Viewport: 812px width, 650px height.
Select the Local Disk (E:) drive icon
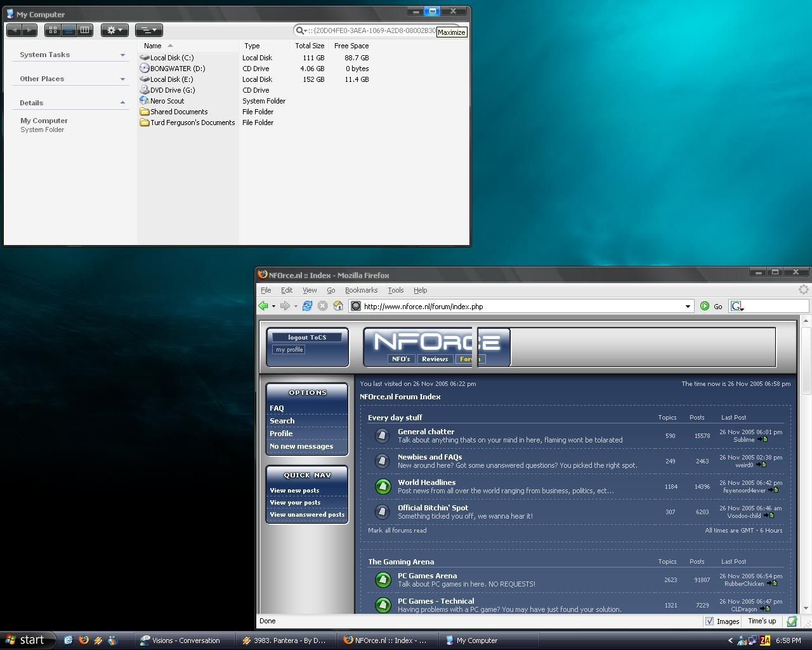(145, 79)
